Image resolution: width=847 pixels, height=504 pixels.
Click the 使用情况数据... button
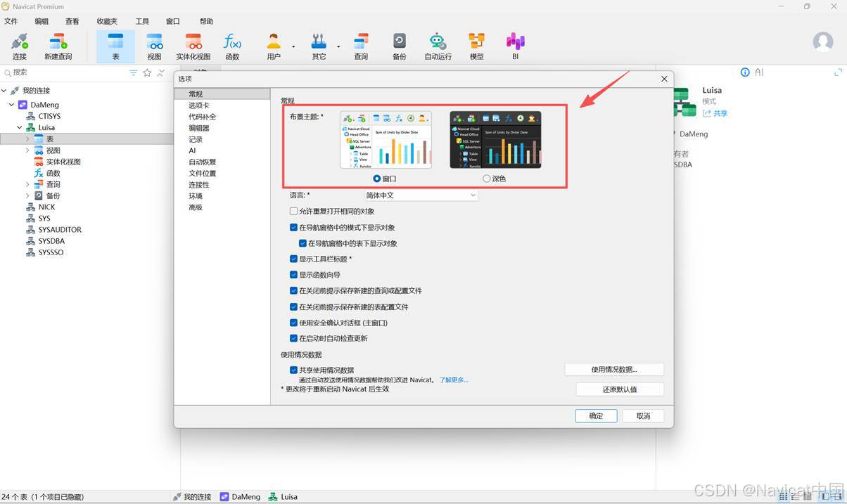[x=614, y=369]
